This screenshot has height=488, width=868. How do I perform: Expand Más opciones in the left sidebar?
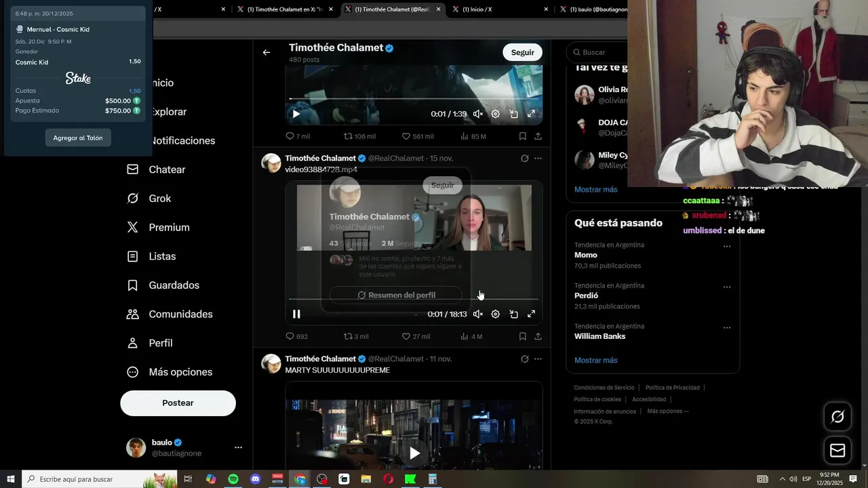coord(170,372)
